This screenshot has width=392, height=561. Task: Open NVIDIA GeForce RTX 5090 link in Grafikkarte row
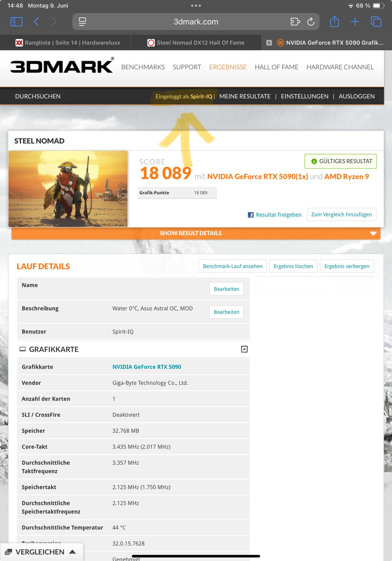(x=147, y=366)
